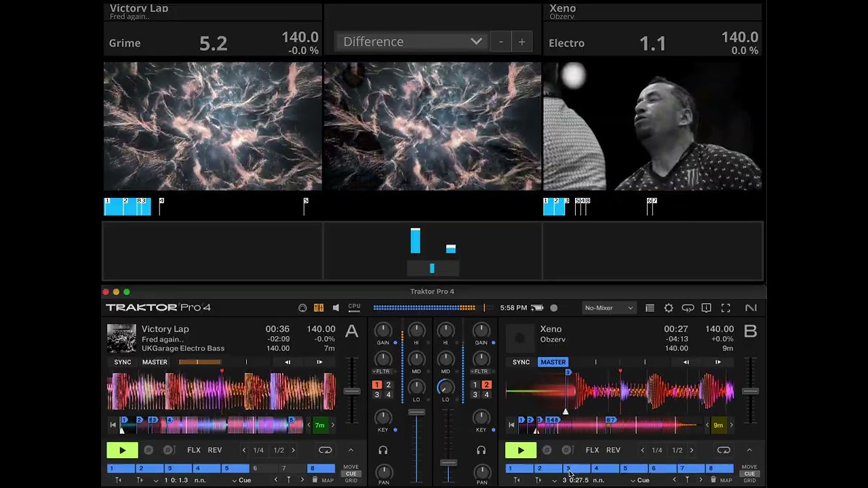The height and width of the screenshot is (488, 868).
Task: Delete the cue point on deck A
Action: tap(315, 480)
